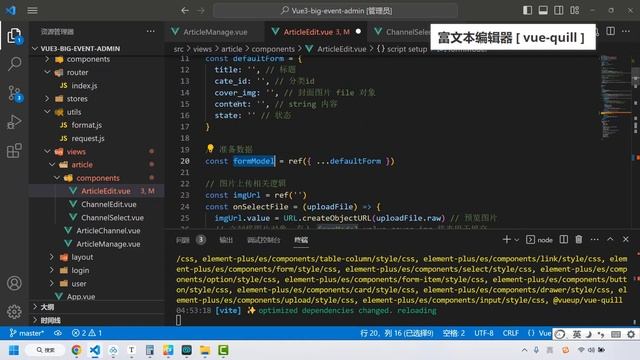Open the Customize Layout control

[x=575, y=10]
